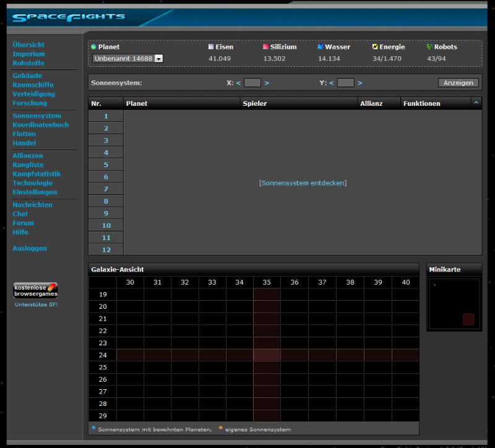The image size is (495, 448).
Task: Select galaxy cell at column 35, row 24
Action: click(267, 355)
